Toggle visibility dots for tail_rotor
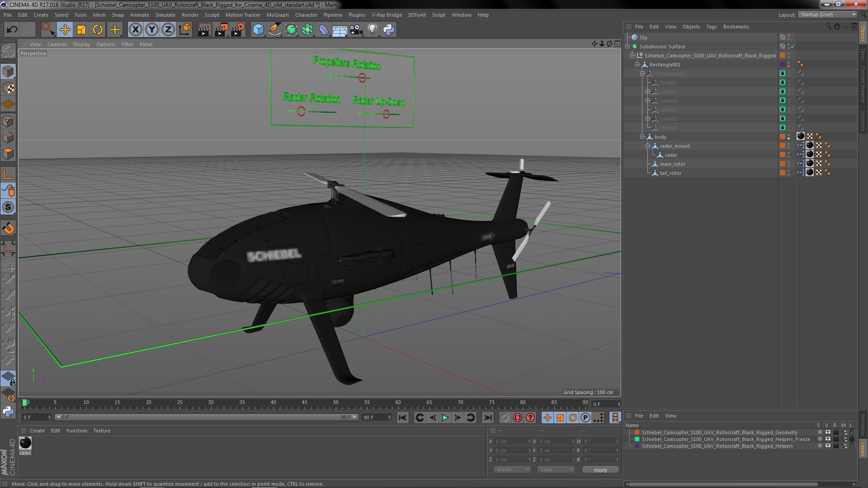This screenshot has width=868, height=488. coord(789,173)
